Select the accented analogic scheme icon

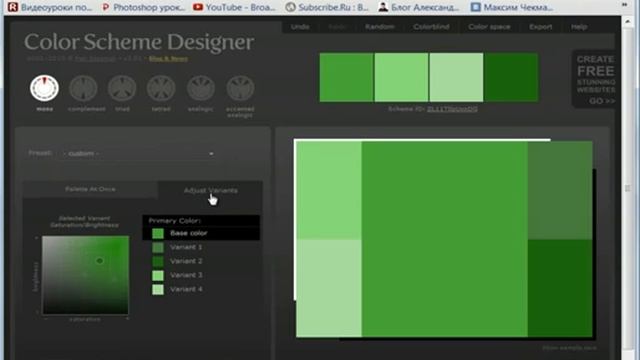coord(240,88)
